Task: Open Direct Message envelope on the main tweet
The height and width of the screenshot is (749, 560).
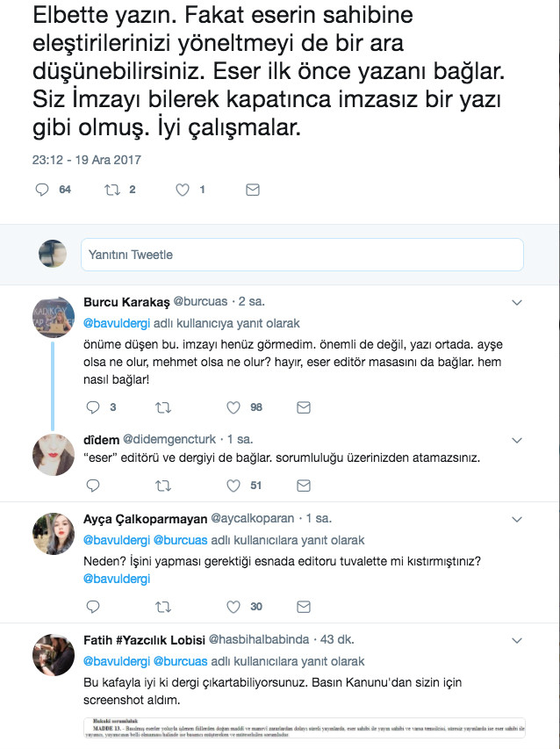Action: tap(253, 188)
